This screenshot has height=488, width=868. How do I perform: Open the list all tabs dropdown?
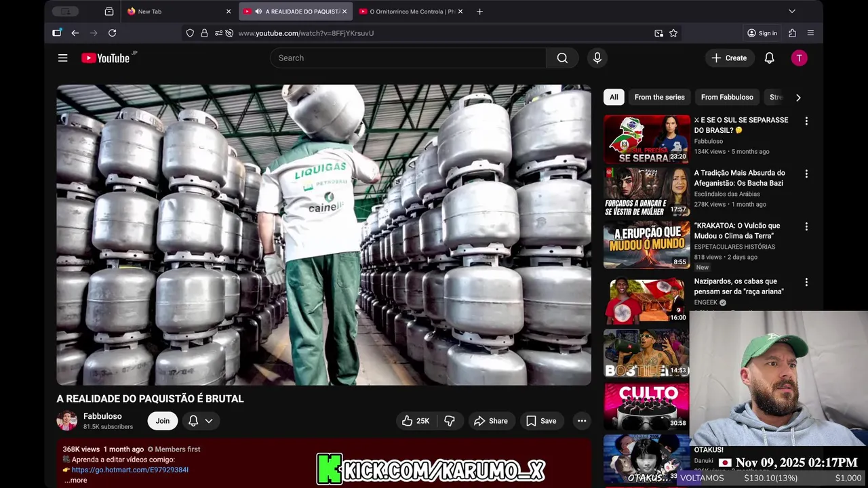pos(792,12)
